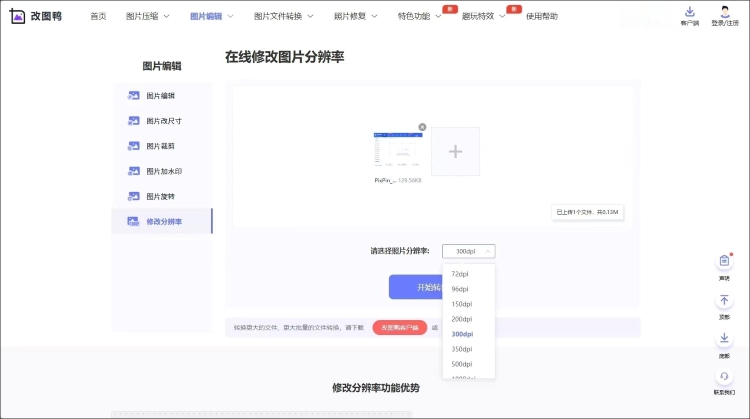The height and width of the screenshot is (419, 750).
Task: Open the 照片修复 menu label
Action: 350,16
